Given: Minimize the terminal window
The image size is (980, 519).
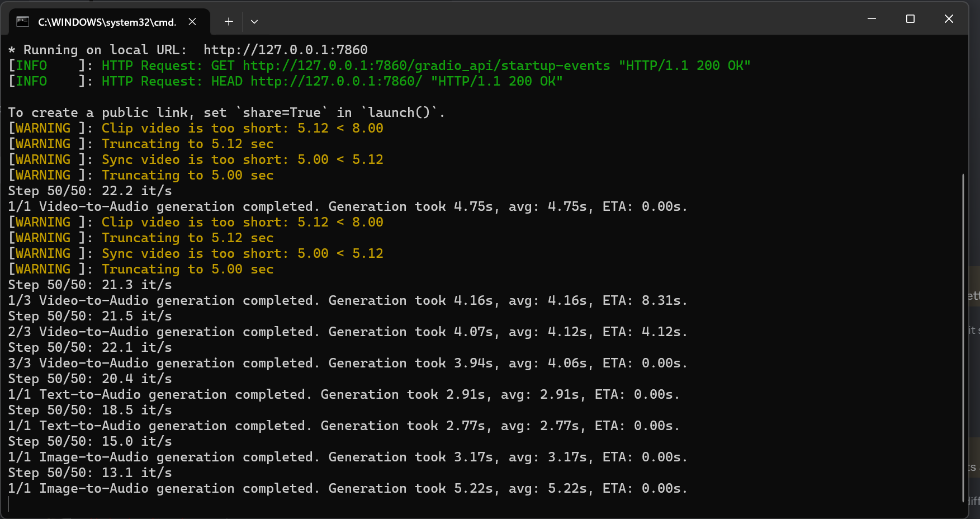Looking at the screenshot, I should [872, 19].
